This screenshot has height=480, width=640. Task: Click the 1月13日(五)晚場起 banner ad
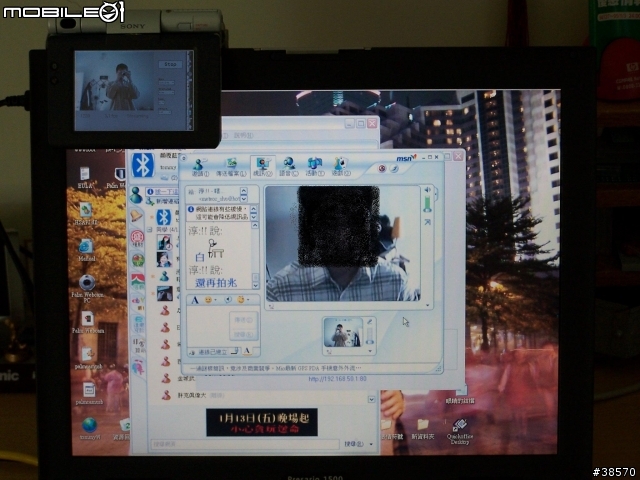click(x=262, y=422)
